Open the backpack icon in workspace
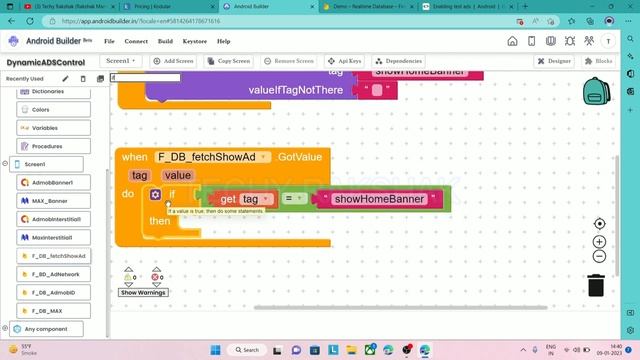Viewport: 640px width, 360px height. [x=596, y=91]
